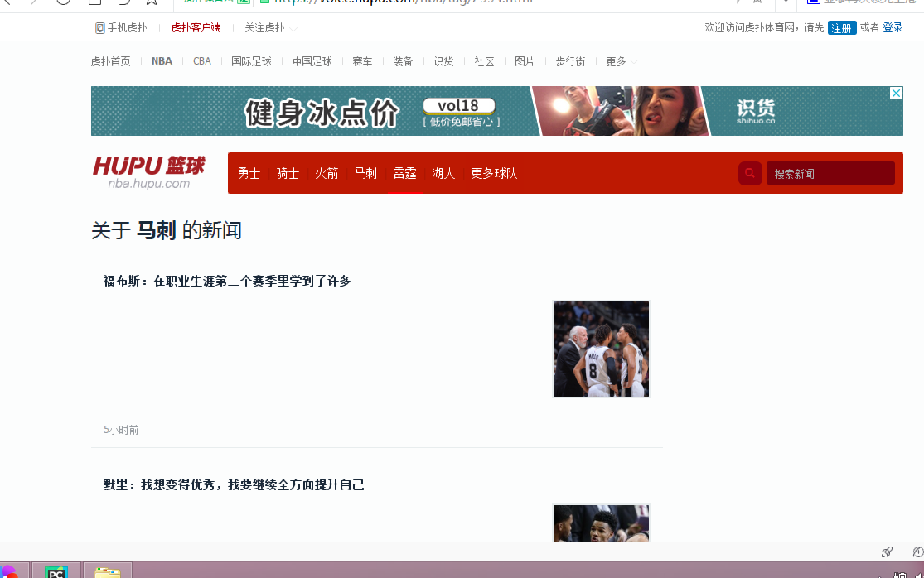Select the 马刺 team tab
Screen dimensions: 924x578
coord(365,173)
